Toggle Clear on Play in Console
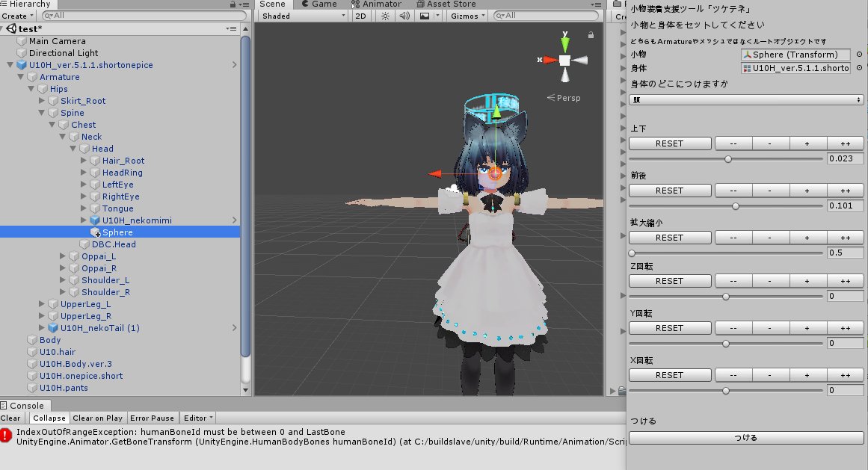This screenshot has height=470, width=868. click(97, 418)
